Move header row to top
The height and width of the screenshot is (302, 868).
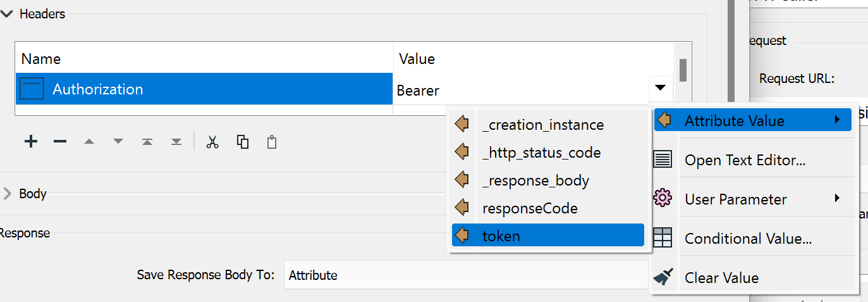click(x=147, y=142)
